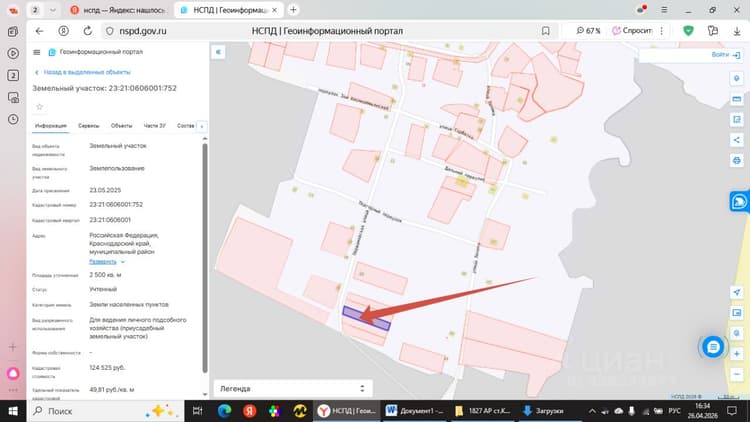Click Назад к выделенным объектам link
This screenshot has width=750, height=422.
coord(83,72)
